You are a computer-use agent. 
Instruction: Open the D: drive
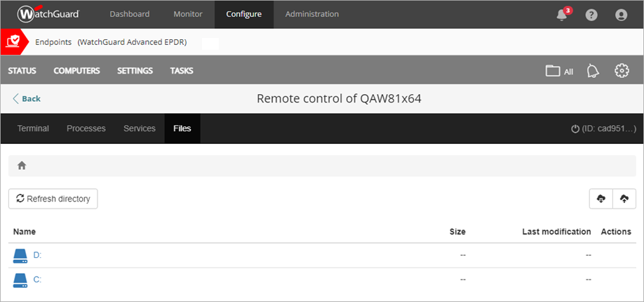coord(37,255)
